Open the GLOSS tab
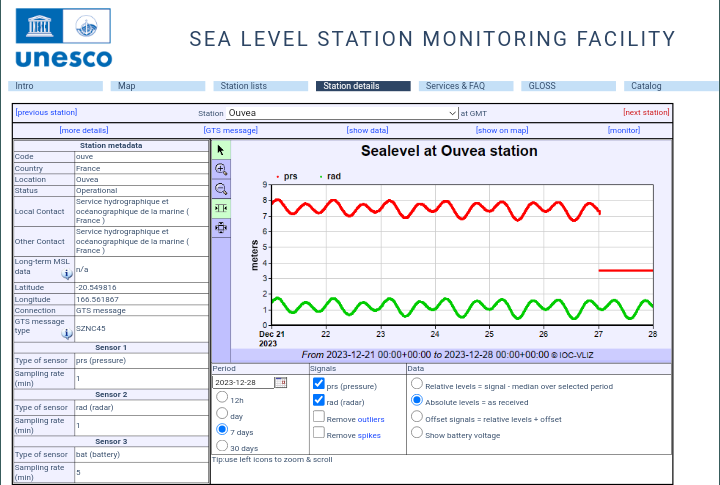 568,86
